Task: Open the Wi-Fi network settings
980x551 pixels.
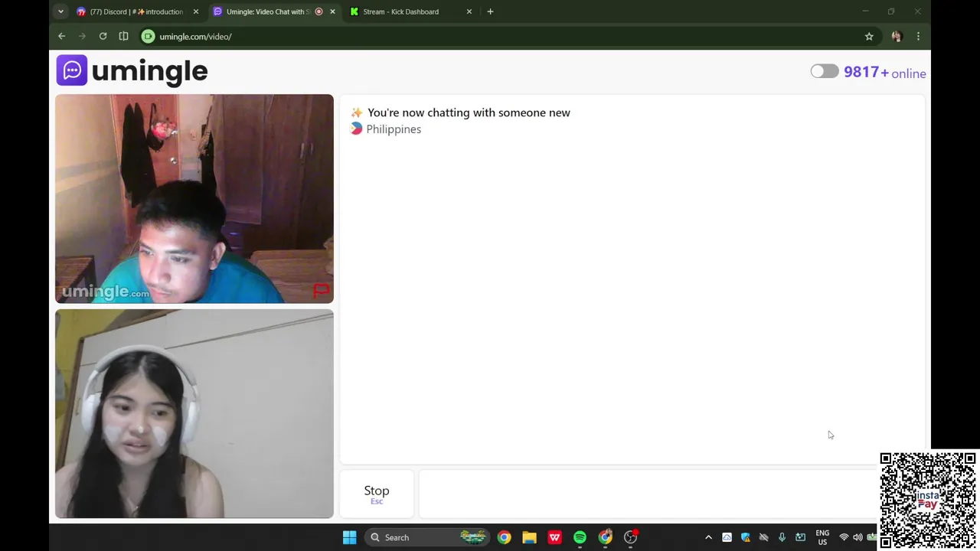Action: pyautogui.click(x=844, y=537)
